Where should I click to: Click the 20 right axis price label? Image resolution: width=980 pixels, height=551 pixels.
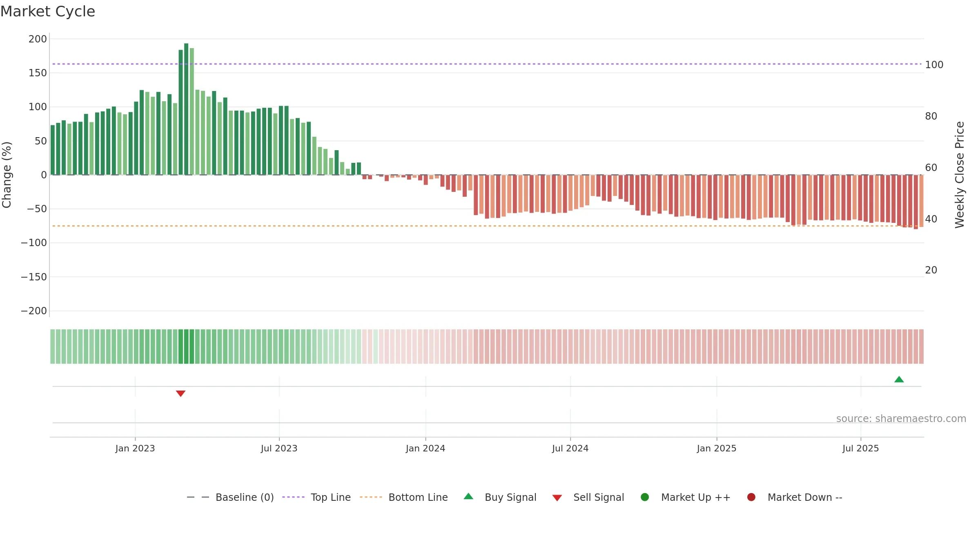(x=931, y=270)
